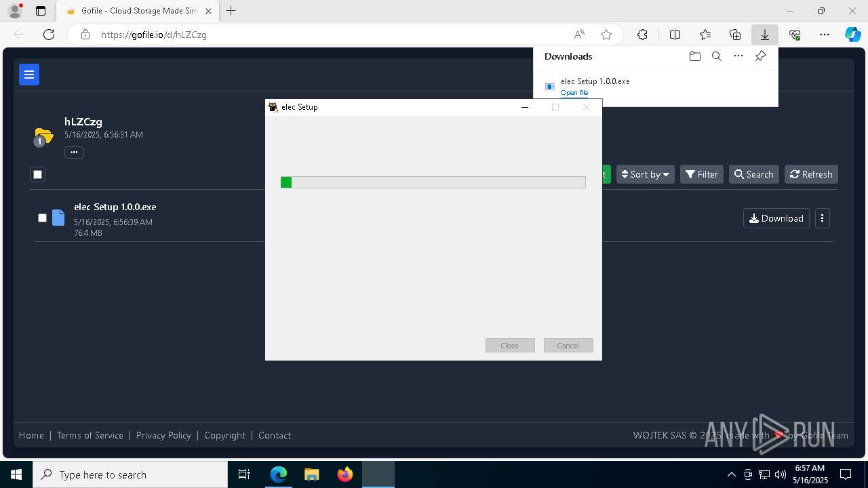Open the Edge profile avatar icon
This screenshot has width=868, height=488.
click(x=14, y=11)
